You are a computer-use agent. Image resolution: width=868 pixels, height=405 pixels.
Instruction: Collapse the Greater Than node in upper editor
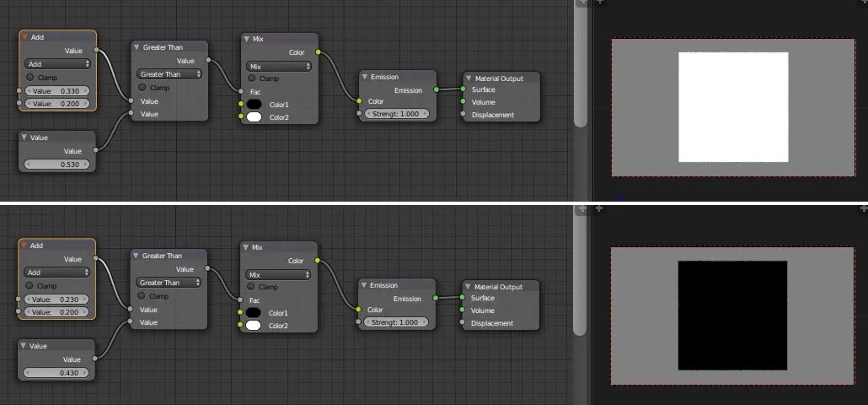[x=137, y=47]
